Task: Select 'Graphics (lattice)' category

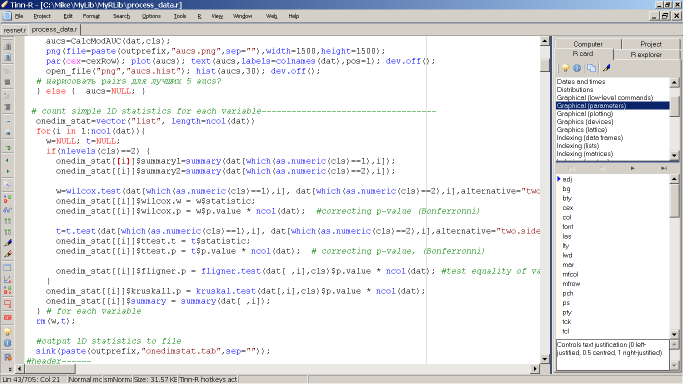Action: (x=612, y=130)
